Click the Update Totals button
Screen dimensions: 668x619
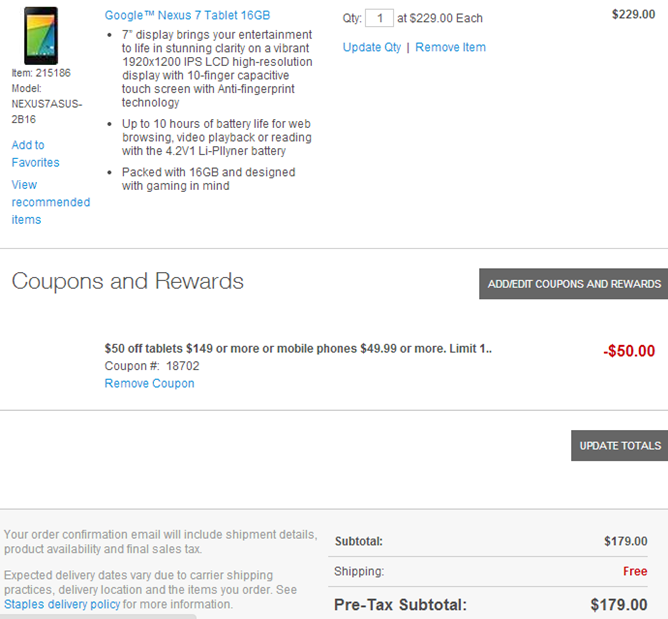[619, 446]
